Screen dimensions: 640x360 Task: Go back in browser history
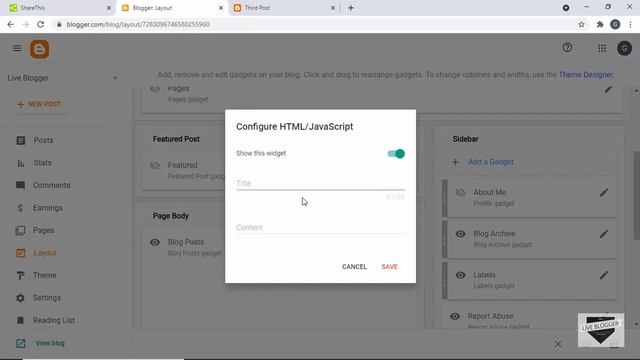click(11, 24)
